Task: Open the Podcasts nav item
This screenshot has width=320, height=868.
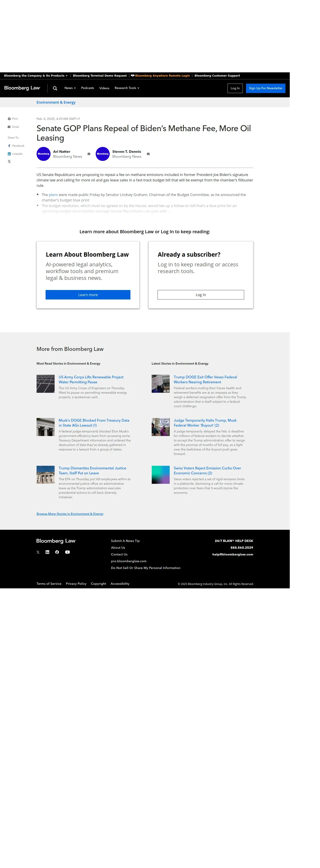Action: tap(87, 88)
